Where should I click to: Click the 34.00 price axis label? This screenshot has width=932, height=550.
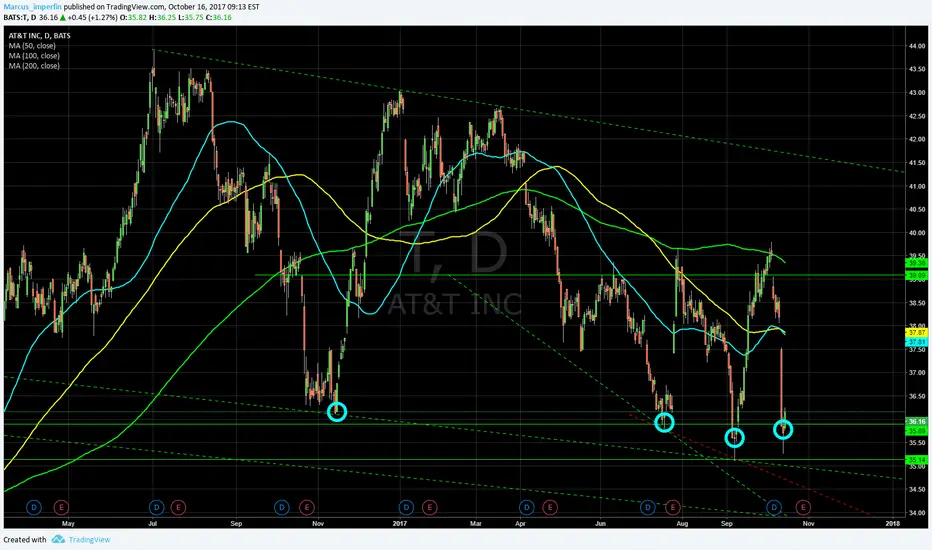(x=917, y=513)
